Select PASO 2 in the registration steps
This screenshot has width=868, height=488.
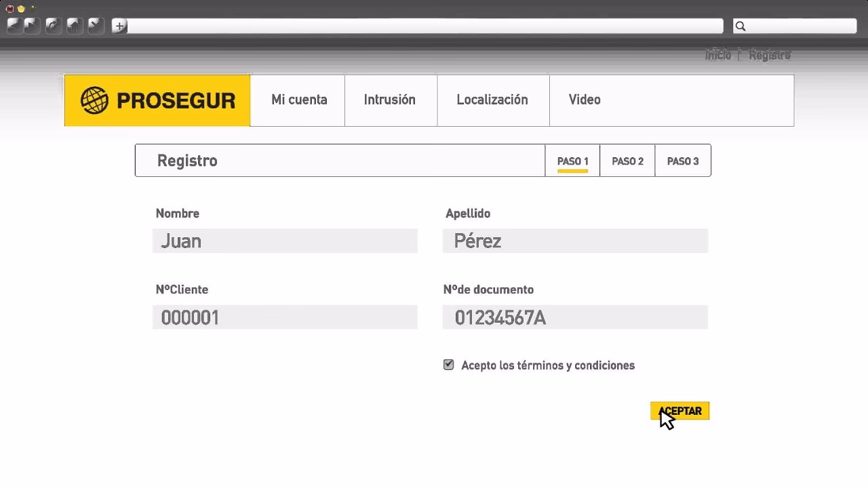(627, 161)
